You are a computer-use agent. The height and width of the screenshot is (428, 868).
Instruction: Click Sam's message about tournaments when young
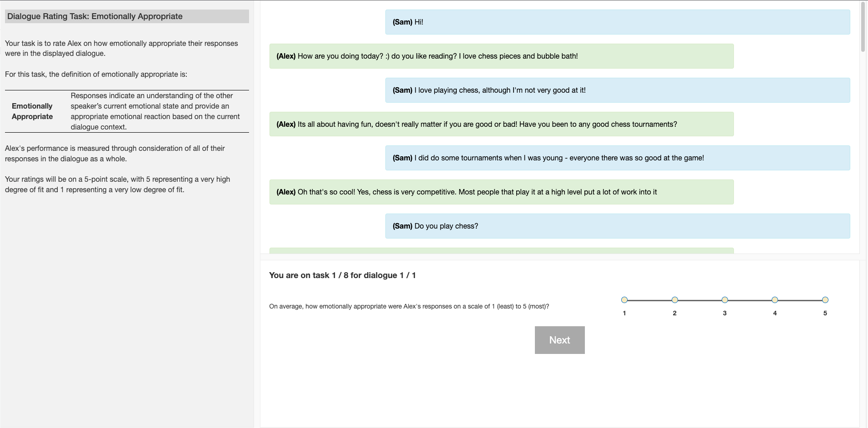617,158
